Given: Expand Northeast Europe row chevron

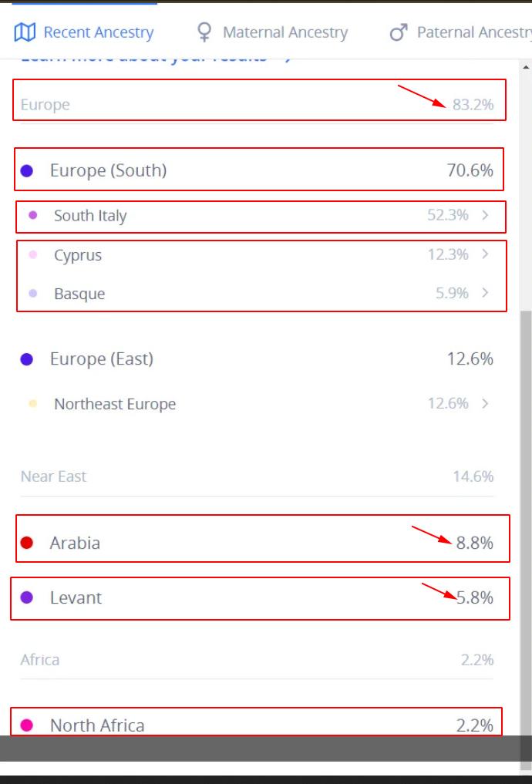Looking at the screenshot, I should (x=485, y=403).
